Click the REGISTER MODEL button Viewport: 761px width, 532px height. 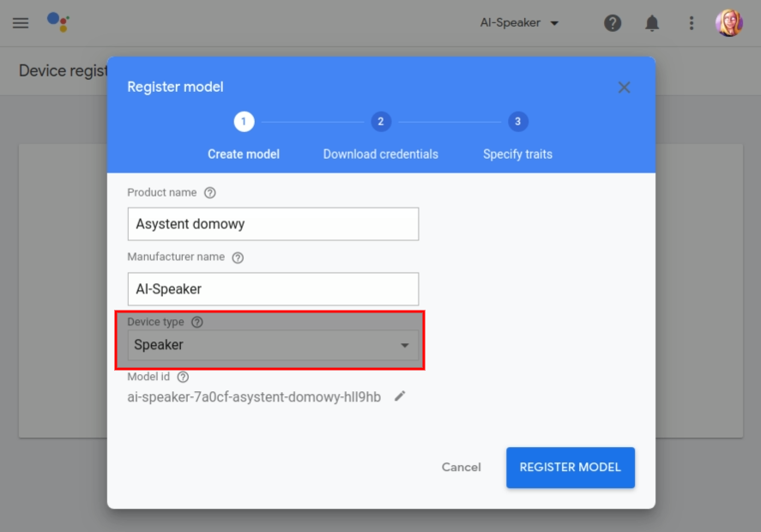point(571,468)
